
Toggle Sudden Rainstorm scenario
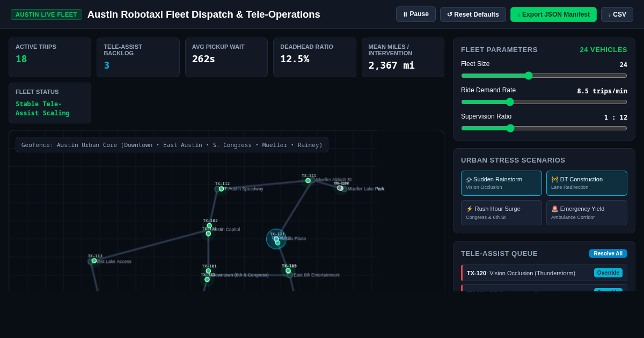coord(501,183)
